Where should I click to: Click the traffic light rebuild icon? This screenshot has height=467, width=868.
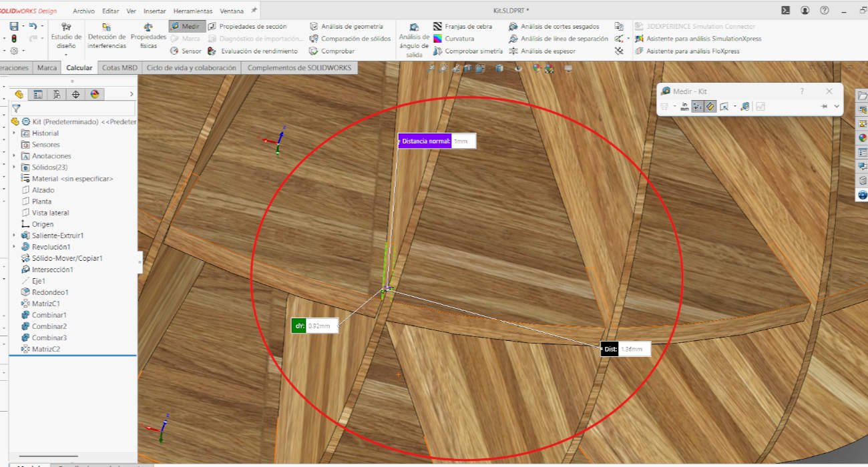point(14,39)
